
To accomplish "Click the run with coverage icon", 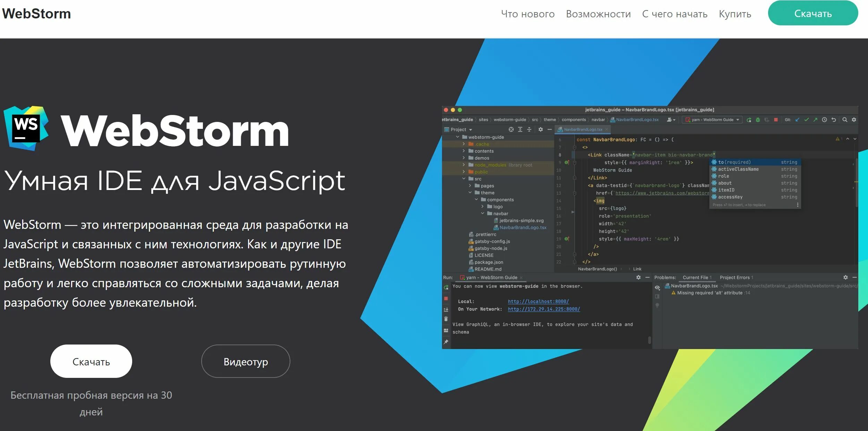I will pos(767,120).
